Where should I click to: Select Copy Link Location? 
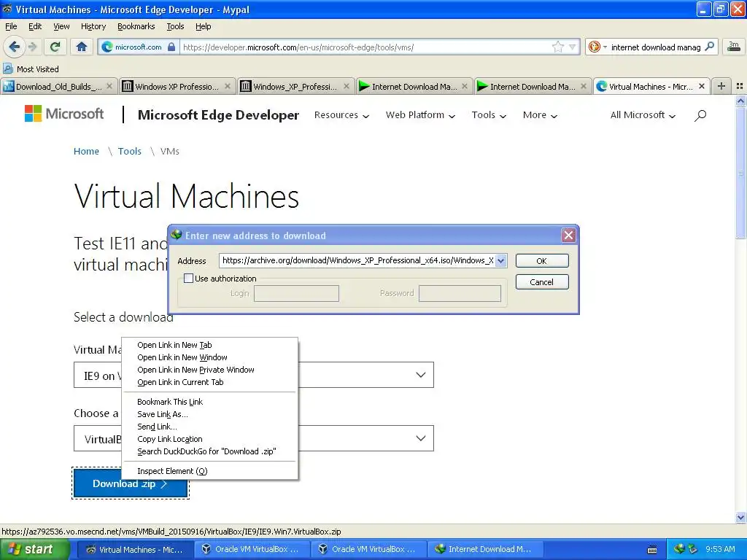[x=209, y=438]
